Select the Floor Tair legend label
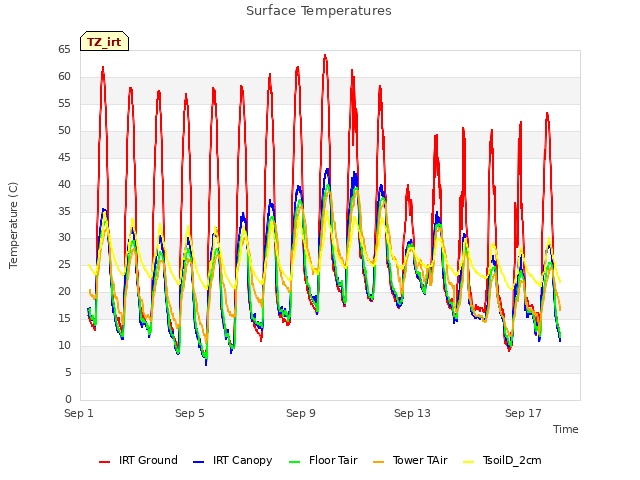Screen dimensions: 640x480 [x=333, y=460]
